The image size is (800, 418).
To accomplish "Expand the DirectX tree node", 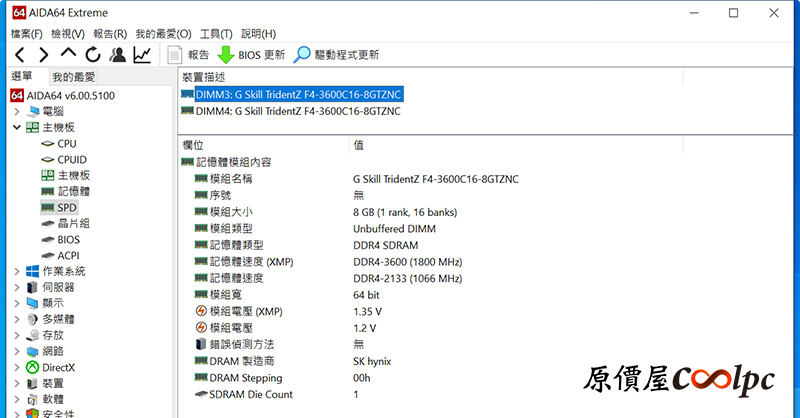I will point(17,367).
